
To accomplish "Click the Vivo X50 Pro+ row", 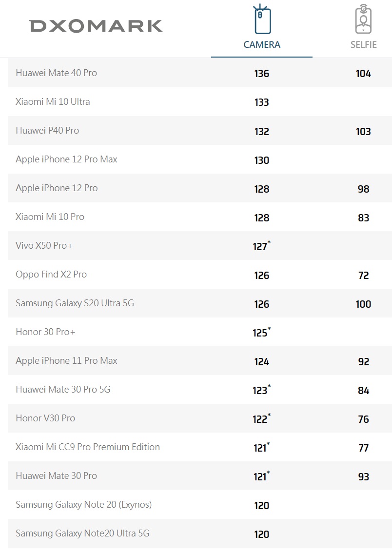I will point(44,246).
